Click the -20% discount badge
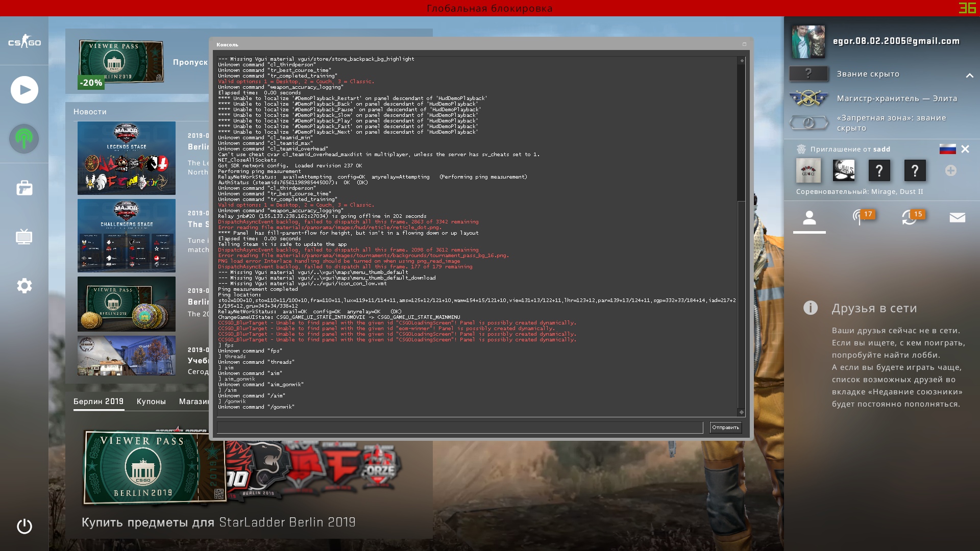The width and height of the screenshot is (980, 551). point(91,83)
